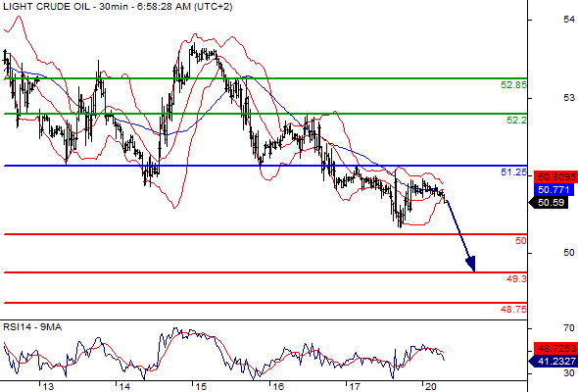The width and height of the screenshot is (578, 392).
Task: Click the blue 51.25 pivot level label
Action: coord(513,172)
